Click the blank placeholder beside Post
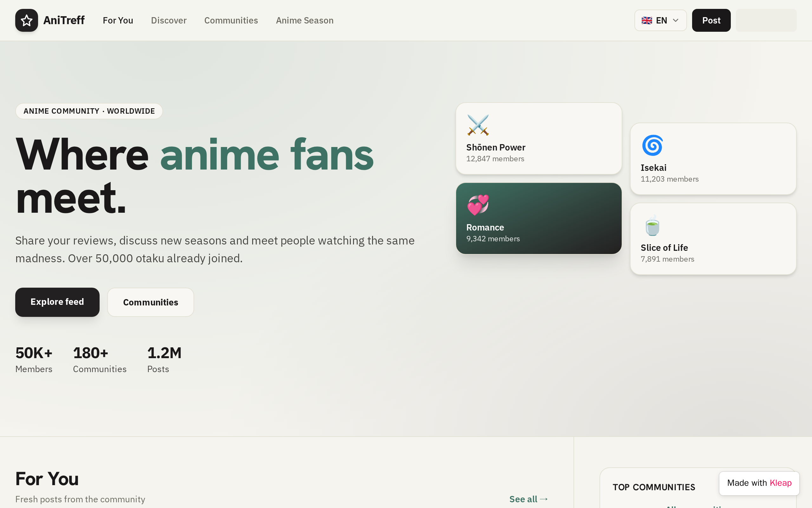812x508 pixels. (766, 21)
